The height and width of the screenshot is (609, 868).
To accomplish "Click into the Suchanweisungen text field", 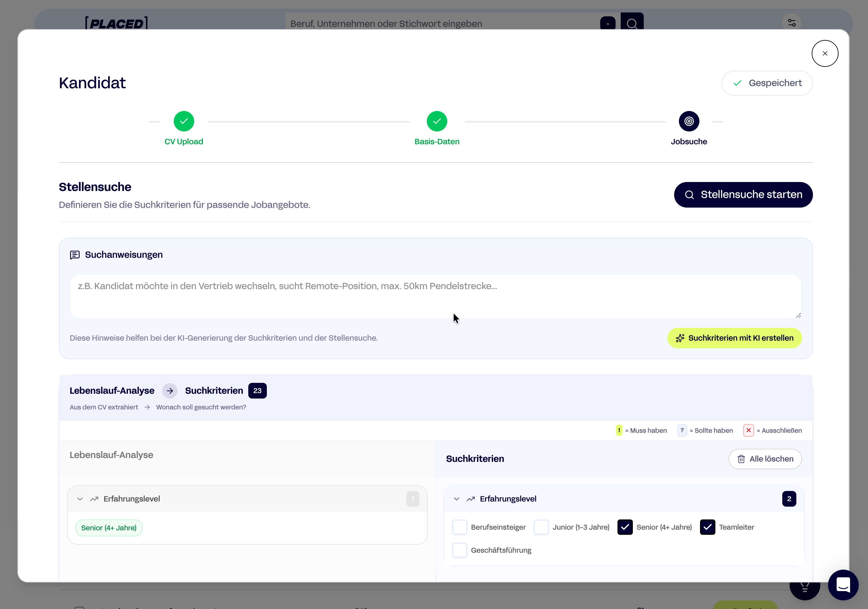I will (435, 296).
